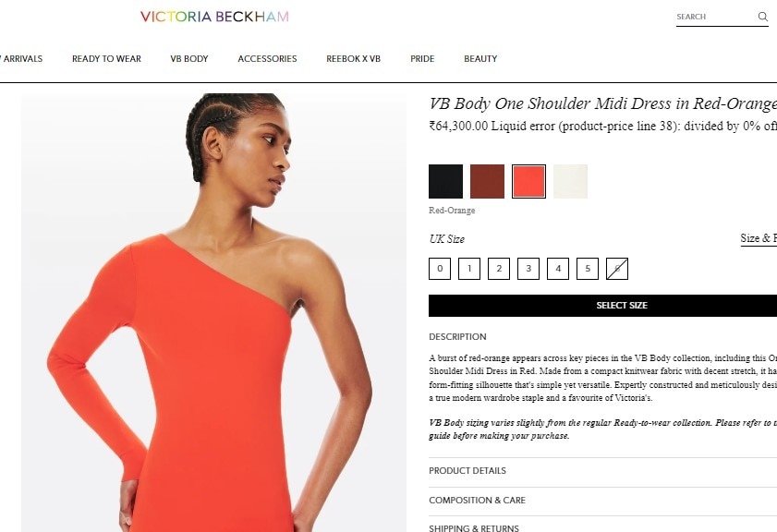Click the search magnifier icon
The width and height of the screenshot is (777, 532).
point(762,17)
